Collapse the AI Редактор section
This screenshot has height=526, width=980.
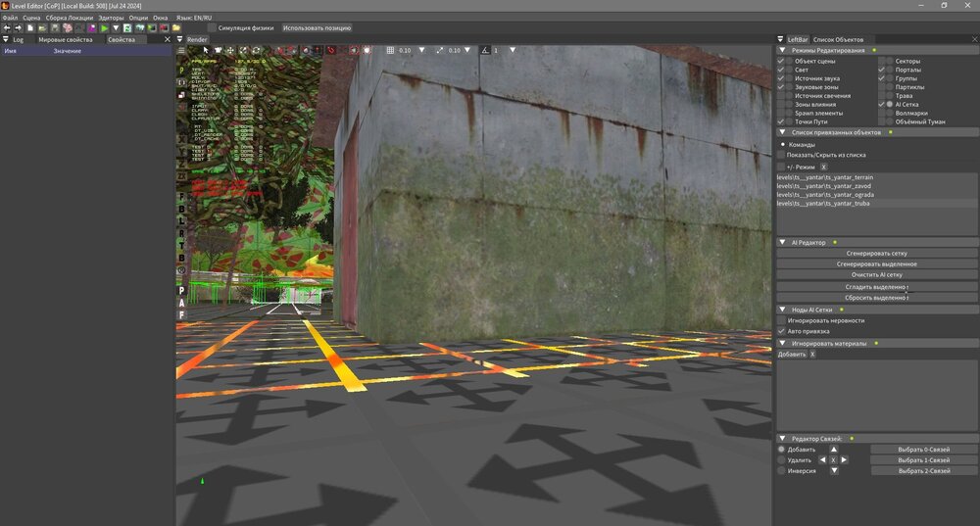click(782, 242)
